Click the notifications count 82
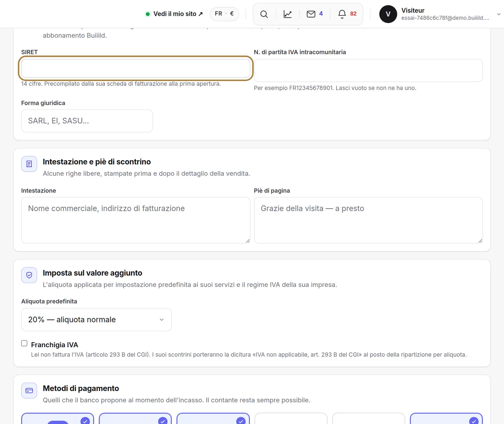The image size is (504, 424). [x=353, y=14]
